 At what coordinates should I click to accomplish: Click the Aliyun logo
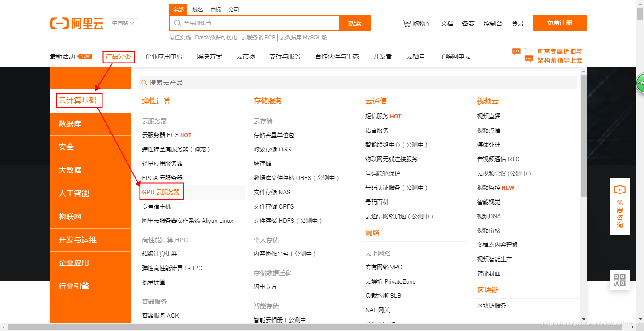coord(76,23)
